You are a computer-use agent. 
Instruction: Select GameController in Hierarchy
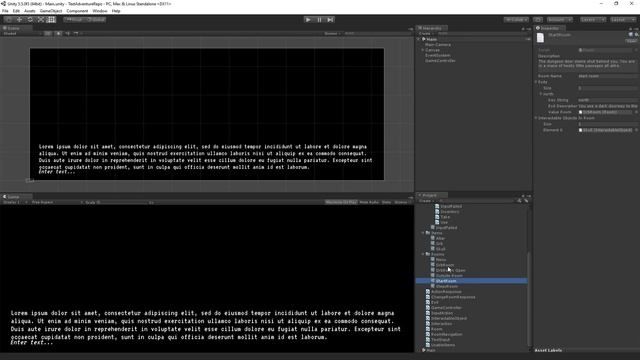click(x=440, y=60)
